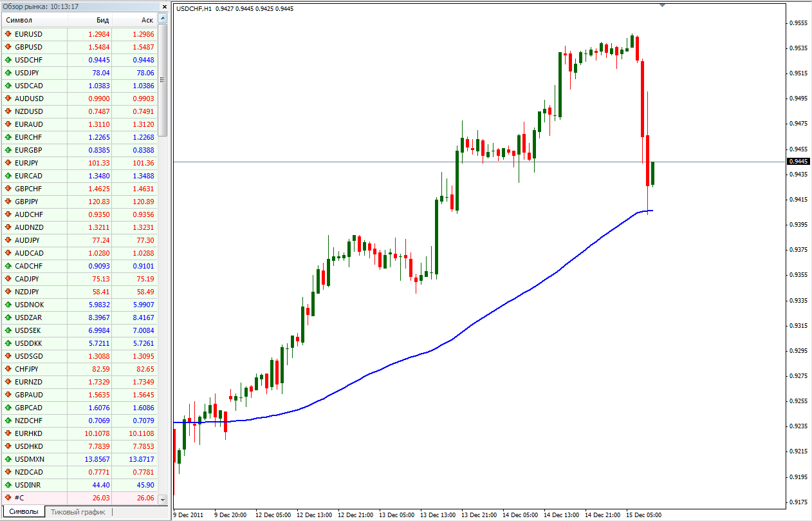Click the red down-arrow icon beside EURJPY
Screen dimensions: 812x521
point(8,163)
